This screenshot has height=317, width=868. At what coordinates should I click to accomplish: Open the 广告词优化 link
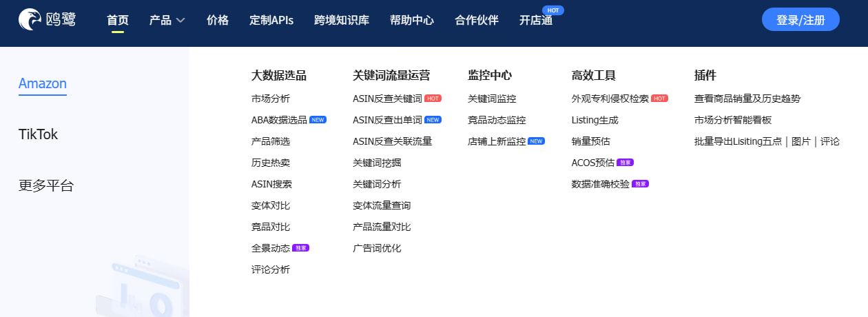pyautogui.click(x=377, y=248)
